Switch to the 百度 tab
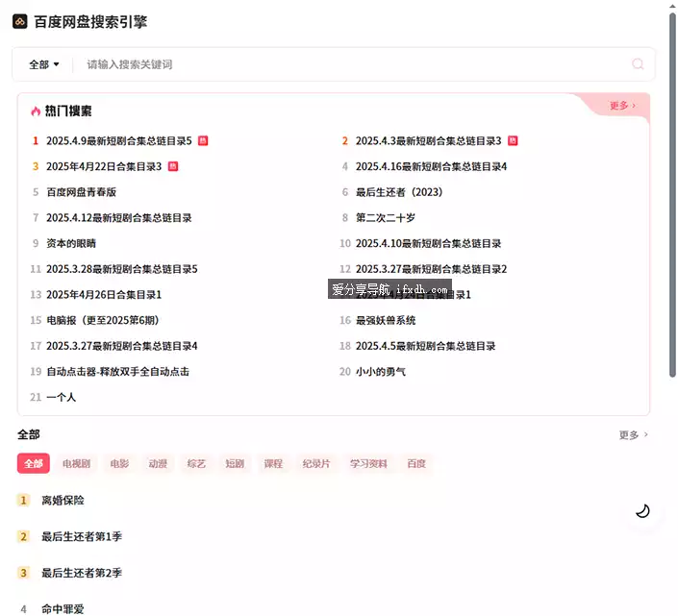678x616 pixels. click(416, 463)
